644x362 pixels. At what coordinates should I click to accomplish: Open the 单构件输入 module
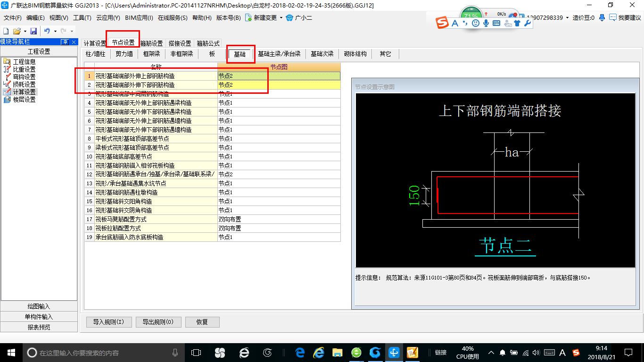click(39, 317)
